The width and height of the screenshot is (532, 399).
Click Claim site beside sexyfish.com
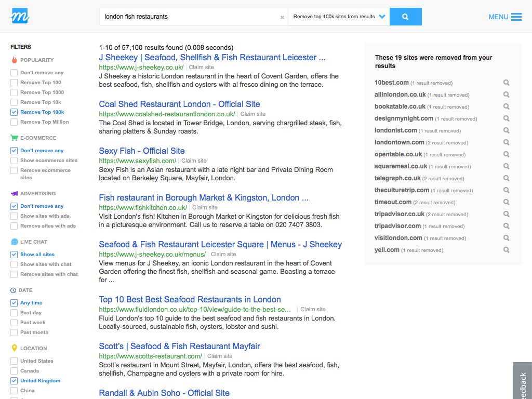tap(194, 161)
